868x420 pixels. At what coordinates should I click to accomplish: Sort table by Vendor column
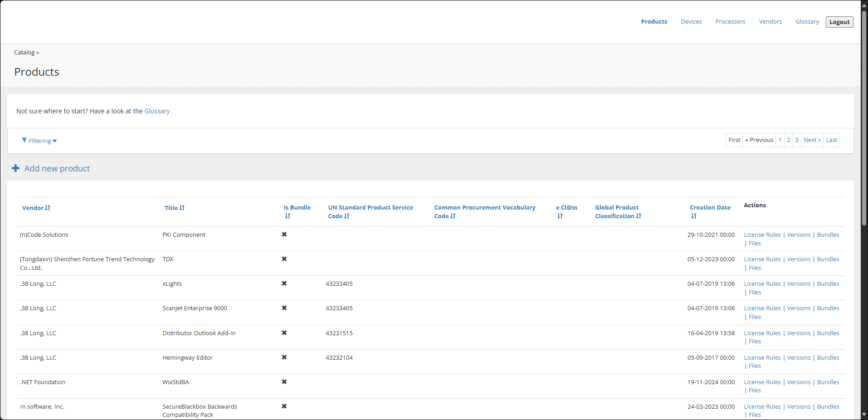point(36,208)
